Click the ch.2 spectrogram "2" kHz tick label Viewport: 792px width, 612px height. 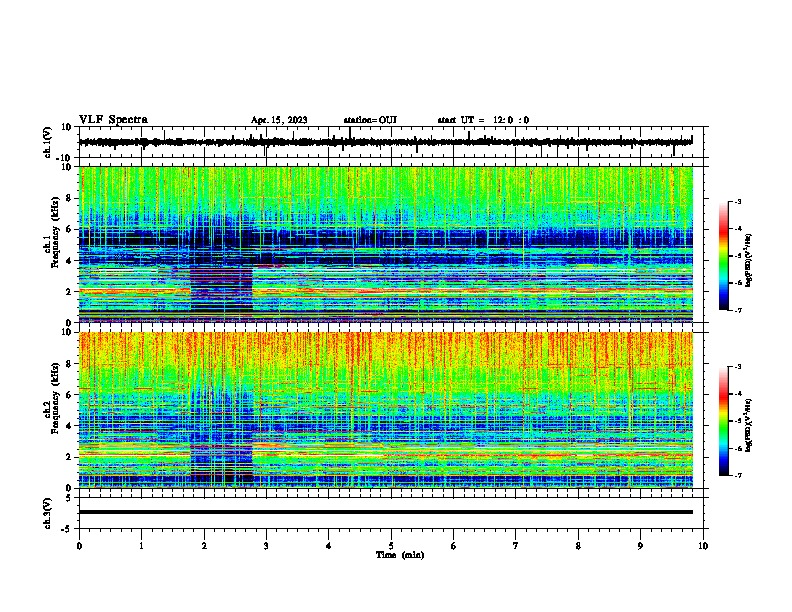[x=70, y=457]
